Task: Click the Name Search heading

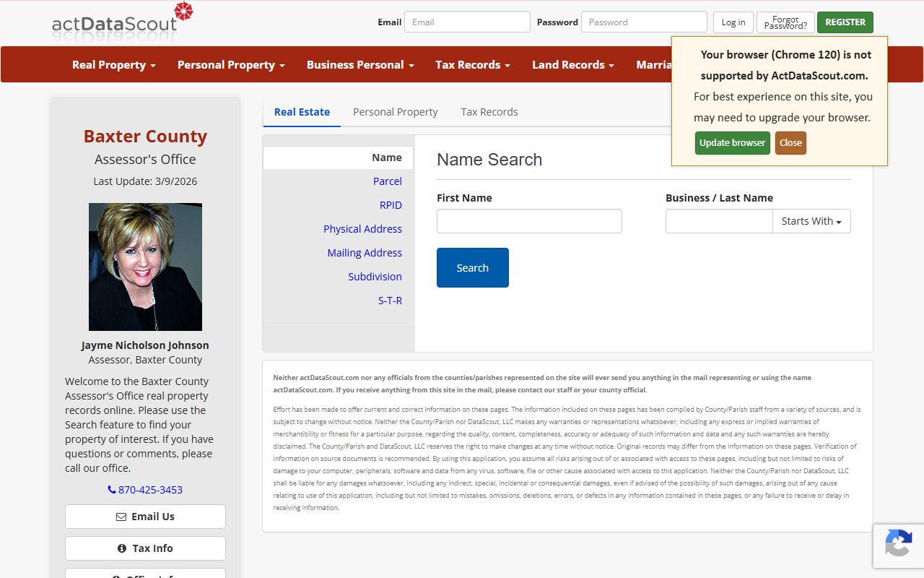Action: (489, 160)
